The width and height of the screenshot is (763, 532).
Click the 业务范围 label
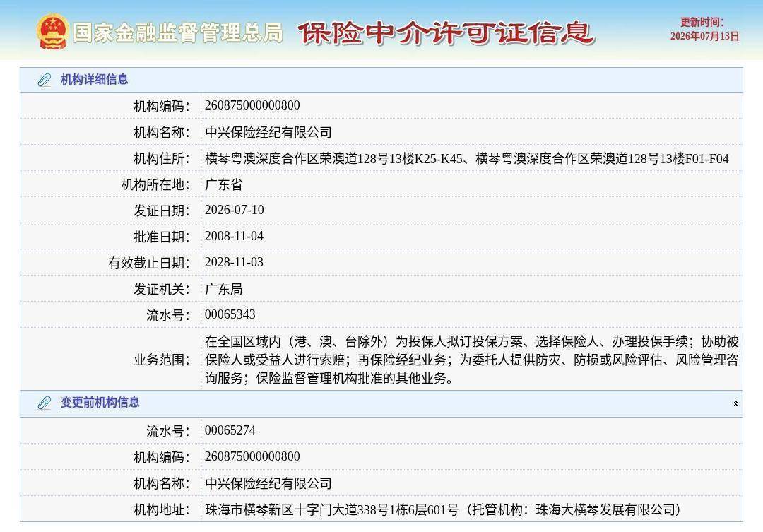[x=162, y=360]
